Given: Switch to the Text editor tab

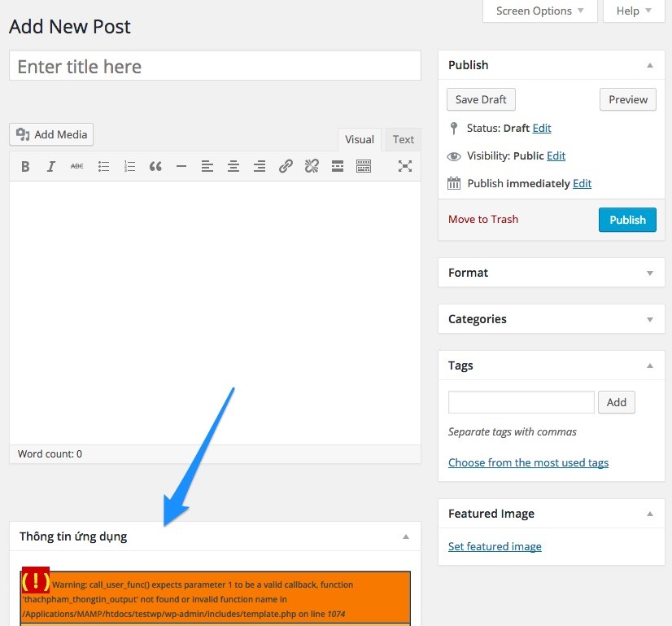Looking at the screenshot, I should (x=404, y=139).
